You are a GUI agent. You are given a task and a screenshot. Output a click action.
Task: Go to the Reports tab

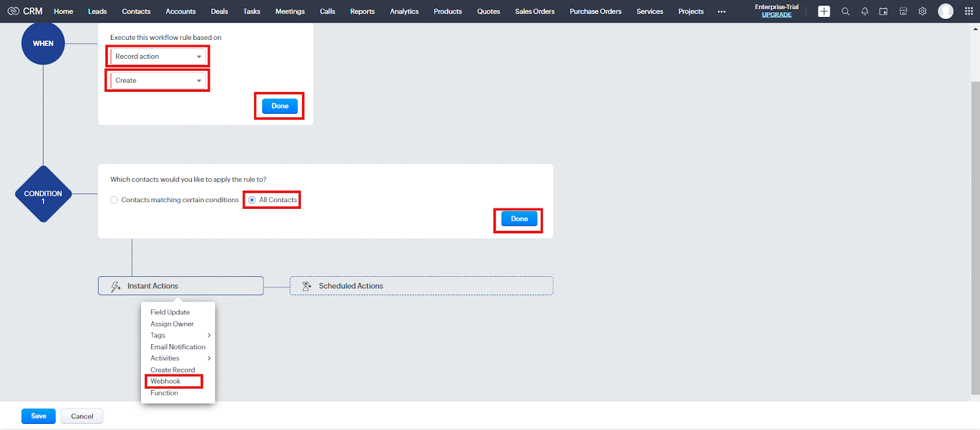click(x=363, y=12)
